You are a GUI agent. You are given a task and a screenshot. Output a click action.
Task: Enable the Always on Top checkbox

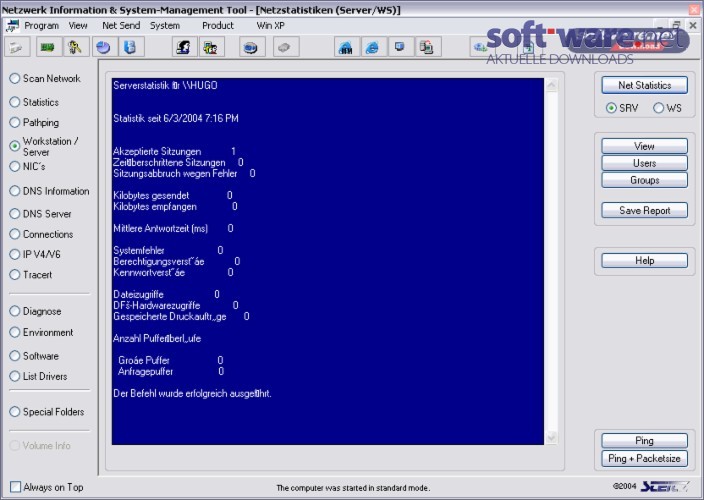[15, 487]
